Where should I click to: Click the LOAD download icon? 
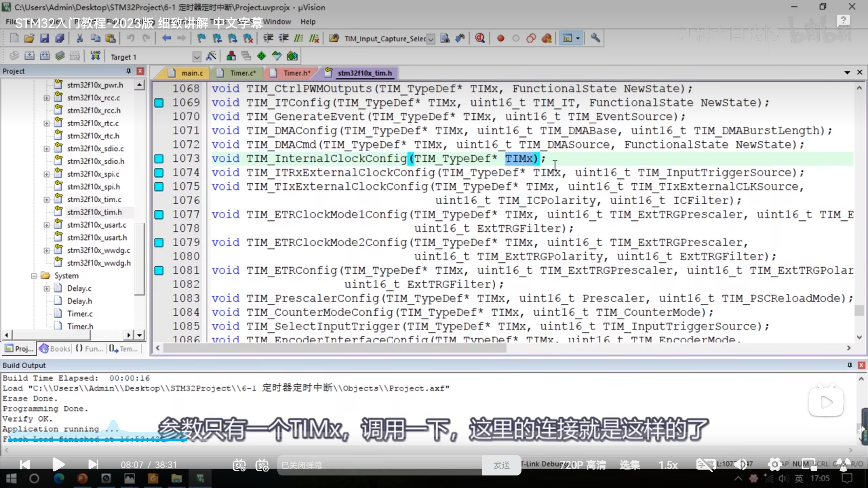coord(95,56)
